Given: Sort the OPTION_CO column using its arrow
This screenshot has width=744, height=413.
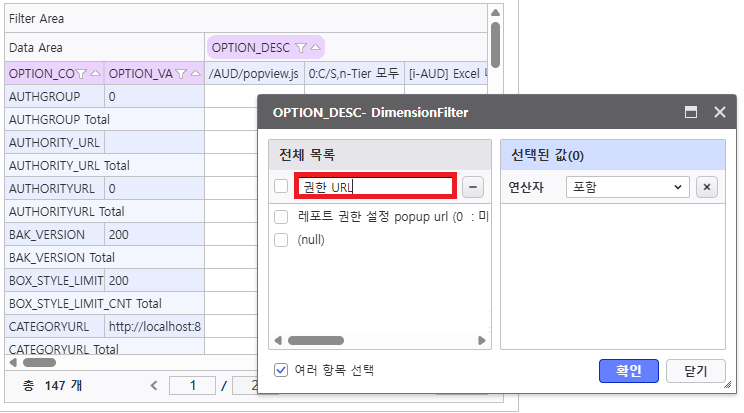Looking at the screenshot, I should [x=95, y=73].
